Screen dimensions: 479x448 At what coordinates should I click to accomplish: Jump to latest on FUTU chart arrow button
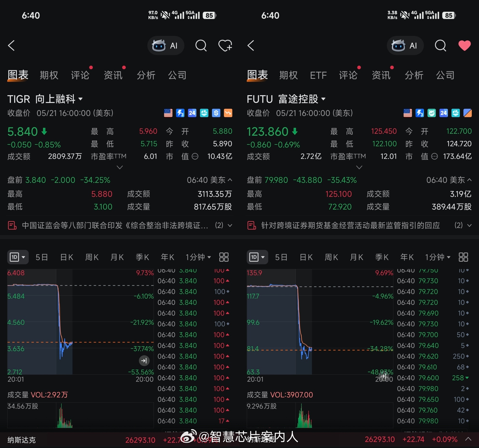(384, 376)
